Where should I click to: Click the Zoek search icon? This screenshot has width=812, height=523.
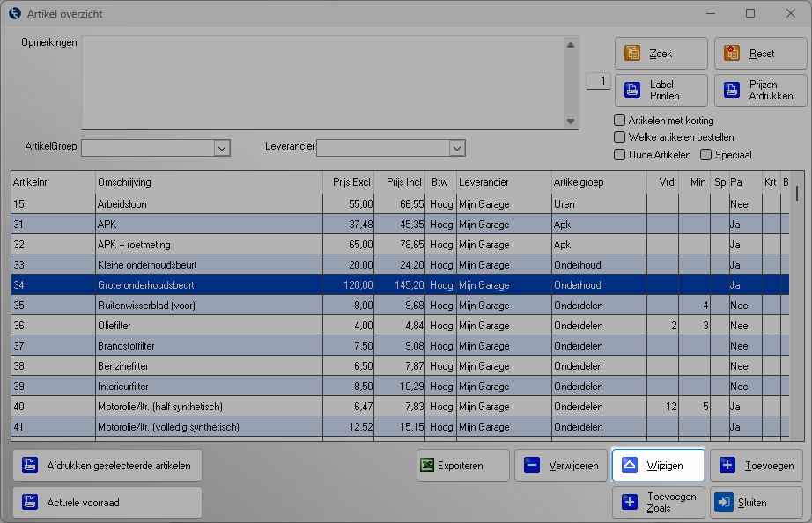pyautogui.click(x=632, y=53)
